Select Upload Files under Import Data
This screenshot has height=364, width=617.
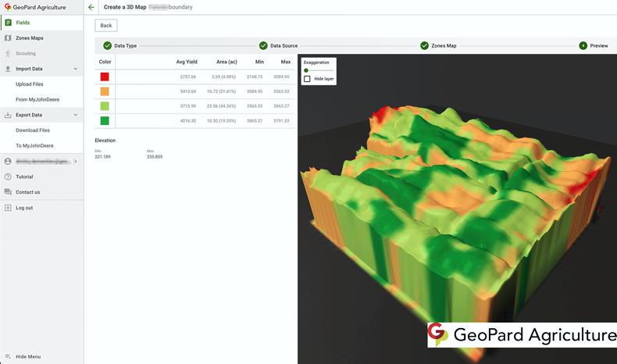30,84
